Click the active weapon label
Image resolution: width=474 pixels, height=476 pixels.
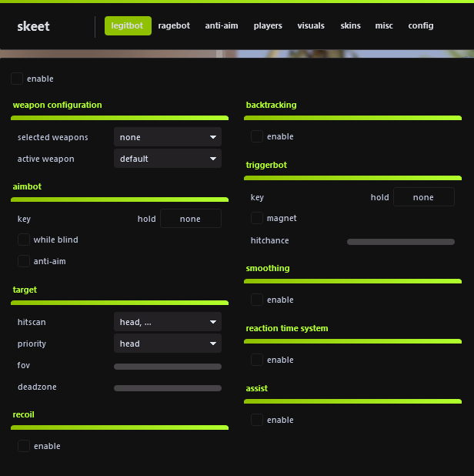pyautogui.click(x=46, y=159)
